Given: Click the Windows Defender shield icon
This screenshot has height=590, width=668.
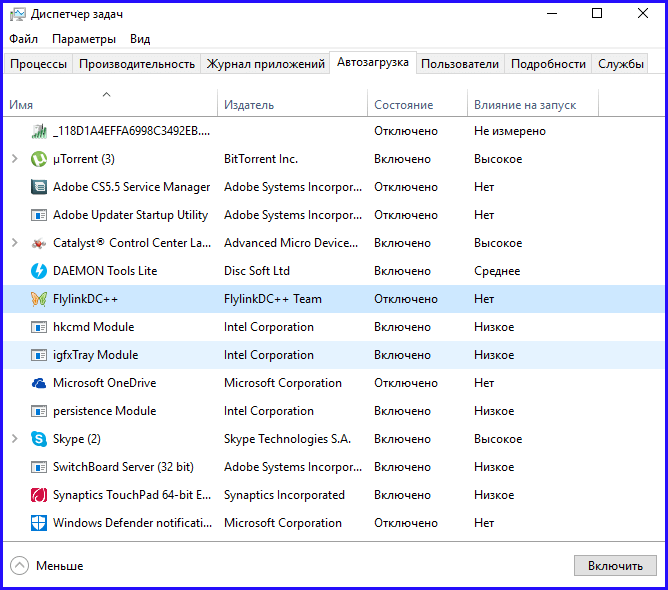Looking at the screenshot, I should (39, 523).
